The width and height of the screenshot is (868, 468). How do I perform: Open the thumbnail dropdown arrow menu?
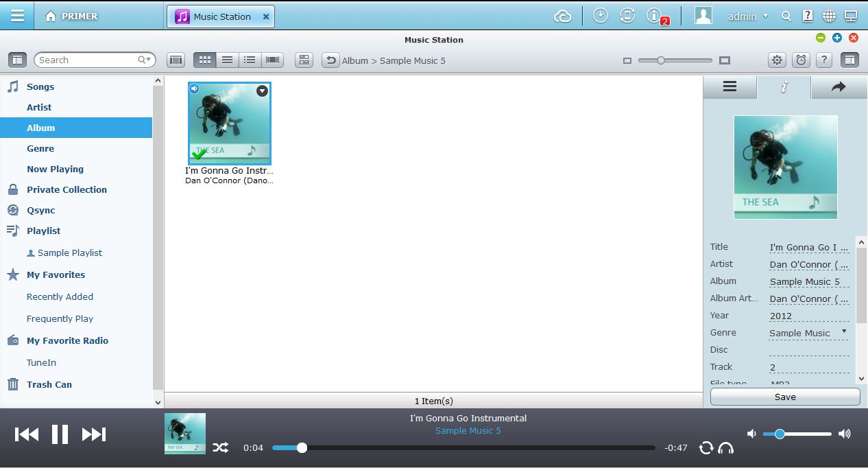[262, 91]
